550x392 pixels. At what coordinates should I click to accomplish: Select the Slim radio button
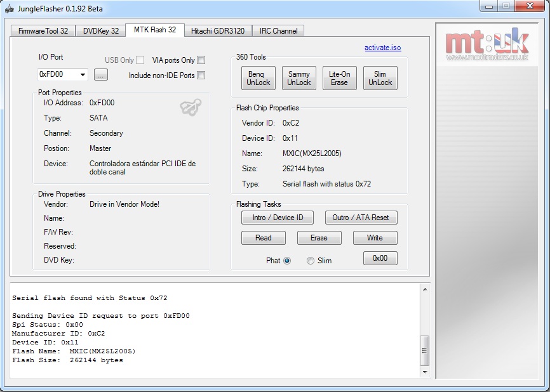click(x=311, y=261)
